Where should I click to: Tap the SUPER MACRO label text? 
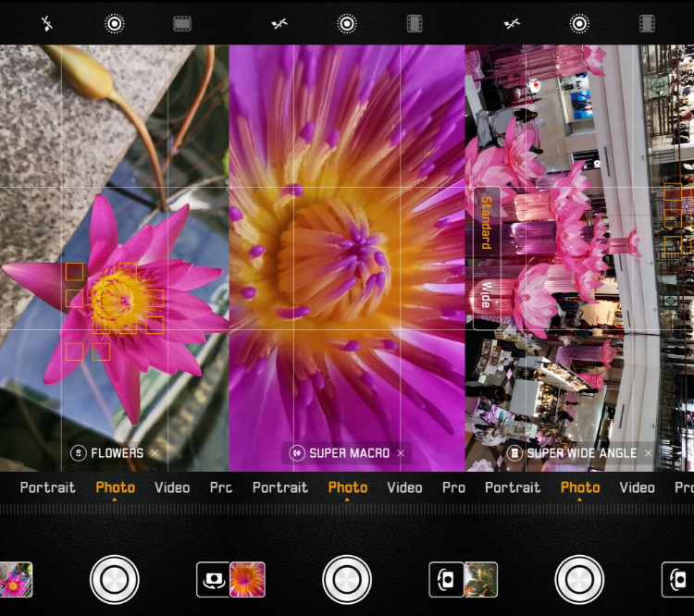pos(349,453)
